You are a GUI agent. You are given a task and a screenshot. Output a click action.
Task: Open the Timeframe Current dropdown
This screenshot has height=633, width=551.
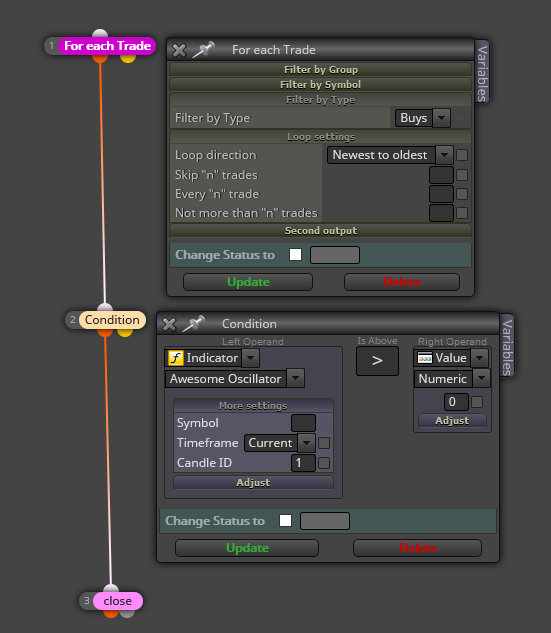pyautogui.click(x=280, y=443)
